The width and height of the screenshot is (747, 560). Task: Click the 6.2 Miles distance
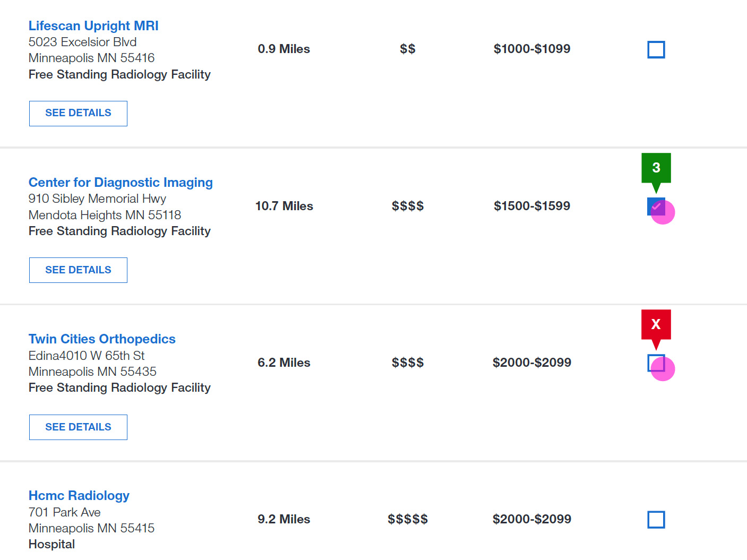click(284, 363)
